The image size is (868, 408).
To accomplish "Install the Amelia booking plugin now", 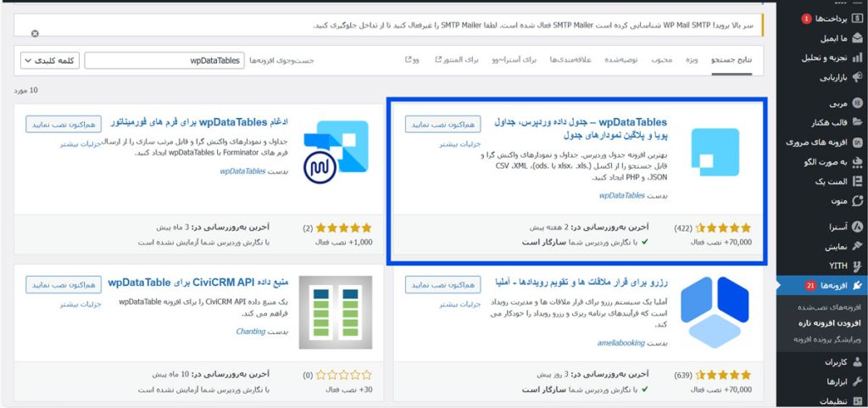I will click(442, 284).
